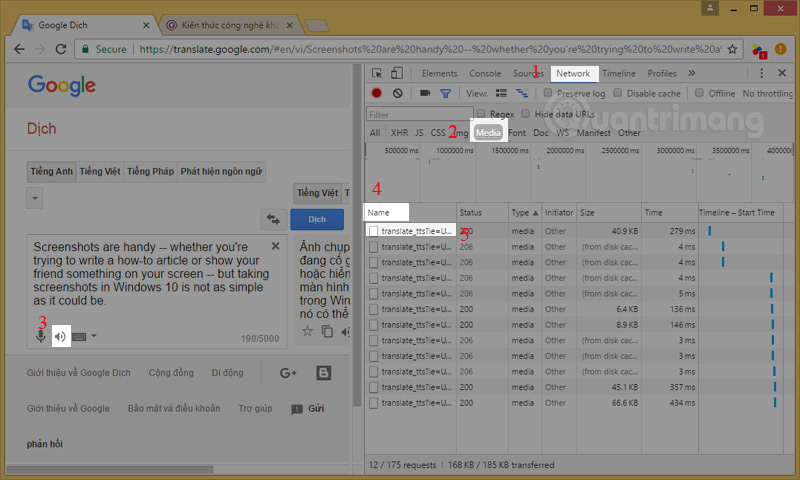
Task: Enable Regex filter checkbox
Action: (x=481, y=113)
